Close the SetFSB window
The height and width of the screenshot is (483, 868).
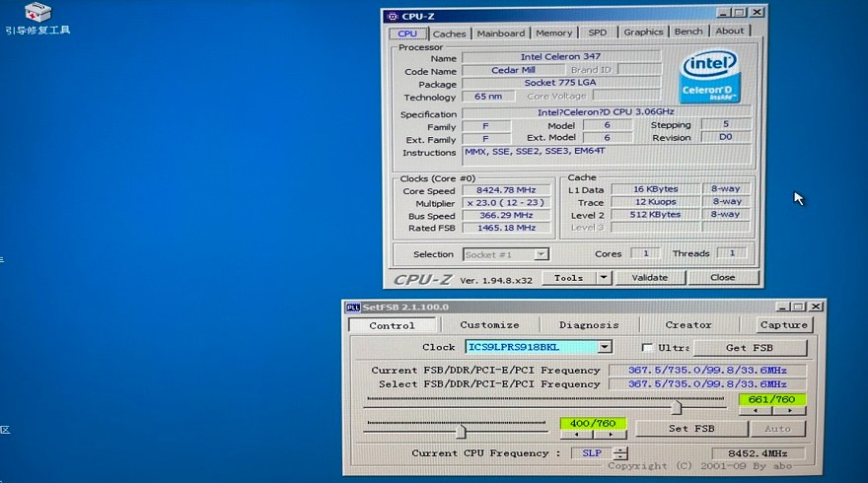816,307
